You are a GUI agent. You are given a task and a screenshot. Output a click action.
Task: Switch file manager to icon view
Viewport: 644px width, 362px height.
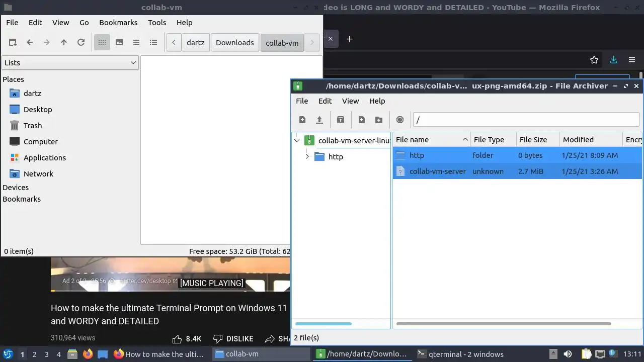click(x=102, y=43)
